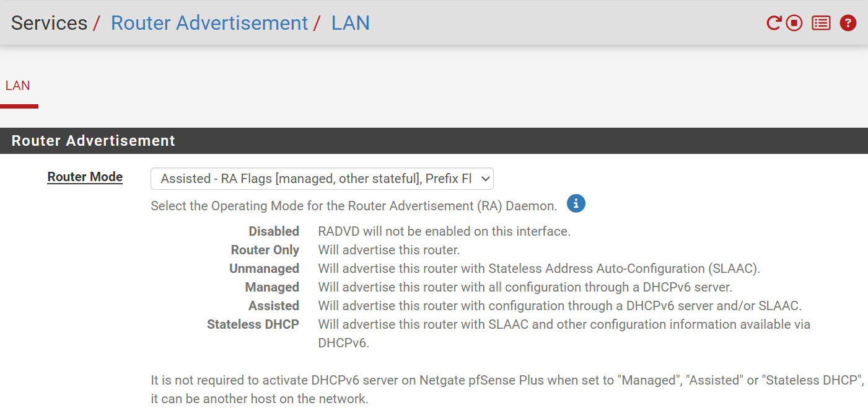Viewport: 868px width, 410px height.
Task: Click the bold Disabled mode label
Action: pyautogui.click(x=274, y=231)
